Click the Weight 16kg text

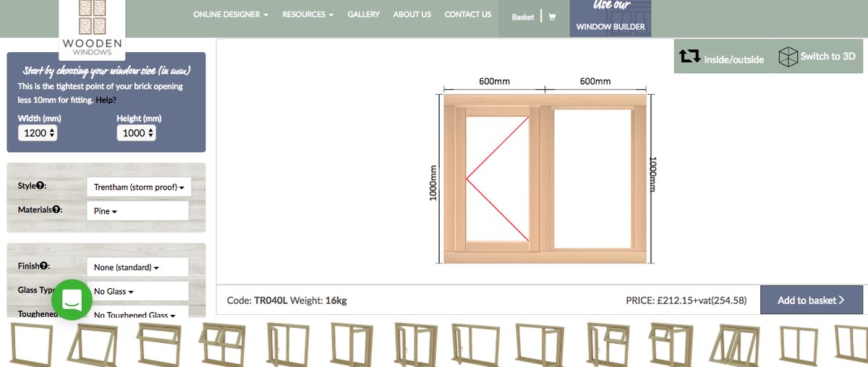[x=320, y=300]
